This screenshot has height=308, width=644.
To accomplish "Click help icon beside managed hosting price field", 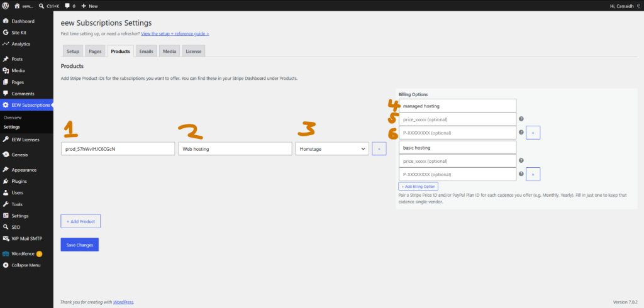I will pos(521,119).
